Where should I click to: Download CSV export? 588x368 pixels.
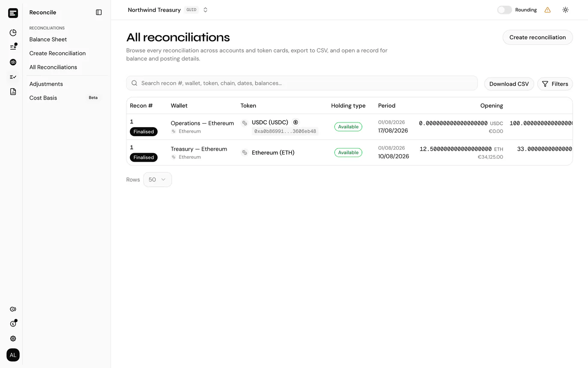pos(509,84)
